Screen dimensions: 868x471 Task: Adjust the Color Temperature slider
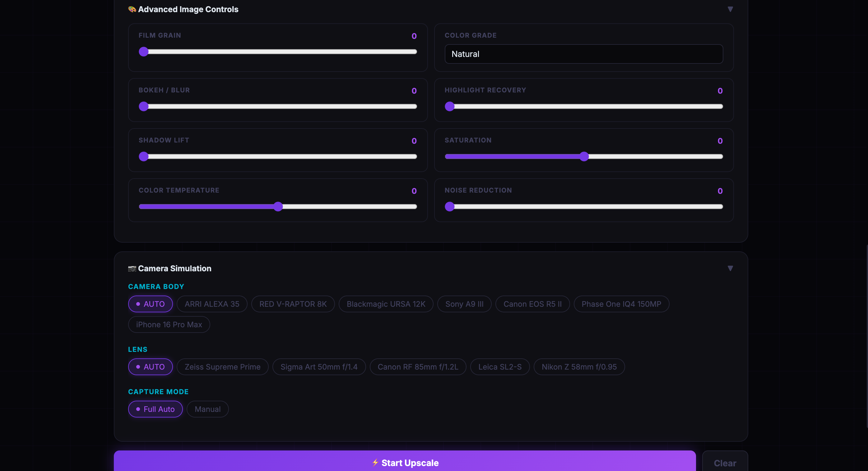click(278, 206)
